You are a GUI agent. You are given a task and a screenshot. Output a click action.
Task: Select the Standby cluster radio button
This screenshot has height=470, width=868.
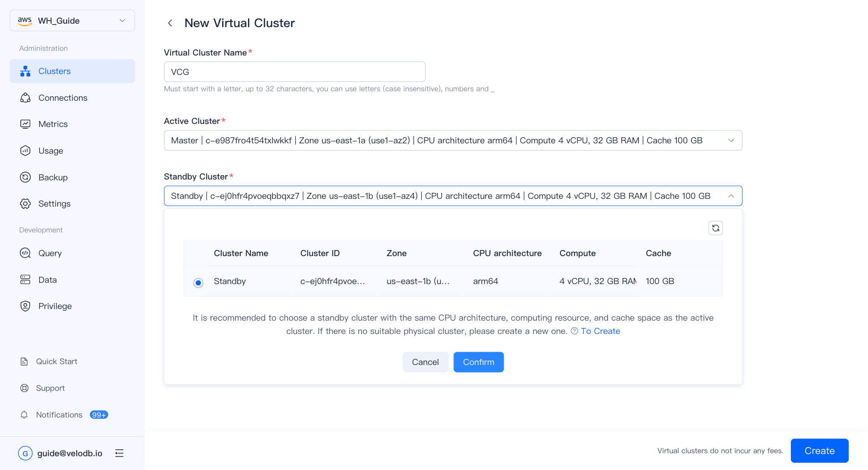198,282
